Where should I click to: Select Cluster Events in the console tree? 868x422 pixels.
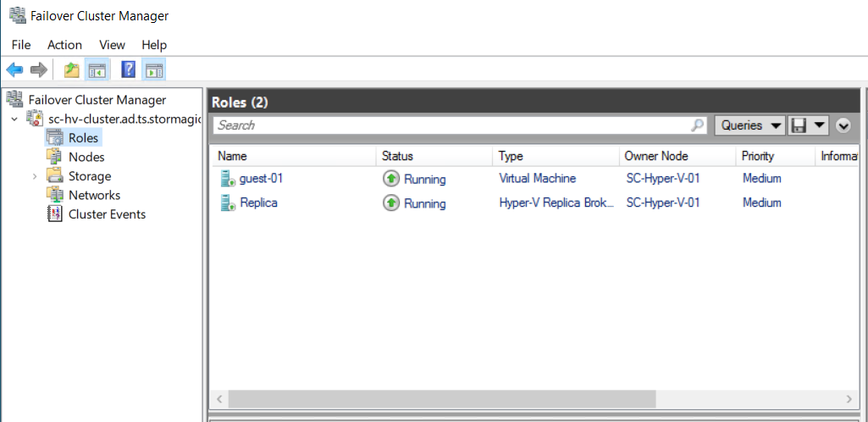(107, 214)
